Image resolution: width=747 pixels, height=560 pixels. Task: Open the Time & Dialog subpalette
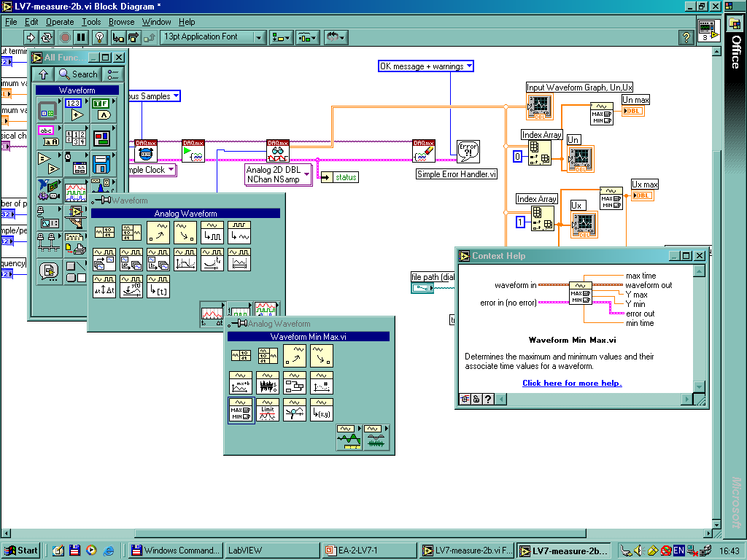[76, 164]
